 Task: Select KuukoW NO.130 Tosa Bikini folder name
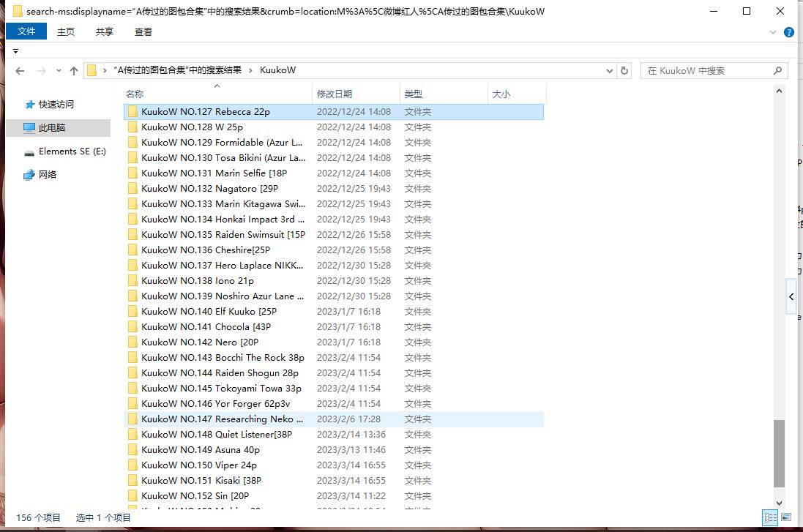(x=223, y=158)
